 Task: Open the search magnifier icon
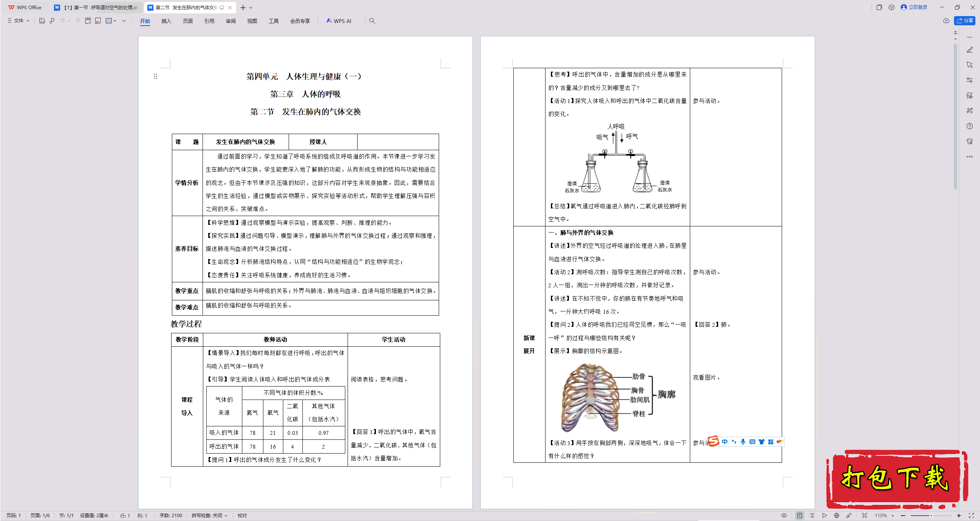click(x=372, y=21)
